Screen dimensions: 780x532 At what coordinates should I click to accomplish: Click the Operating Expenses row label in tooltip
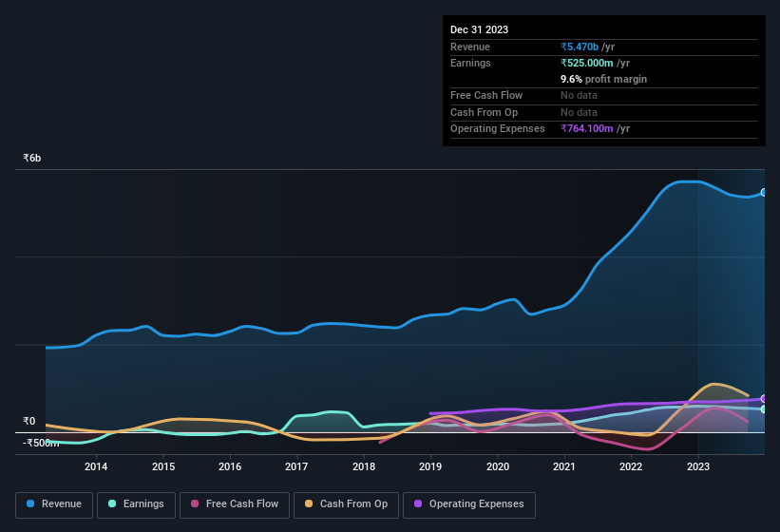click(x=498, y=128)
